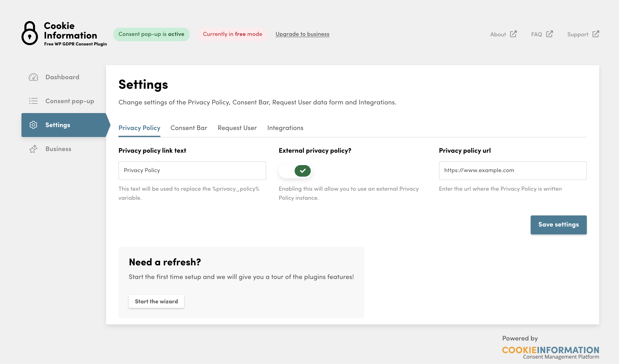Open Consent pop-up in the sidebar

[70, 101]
